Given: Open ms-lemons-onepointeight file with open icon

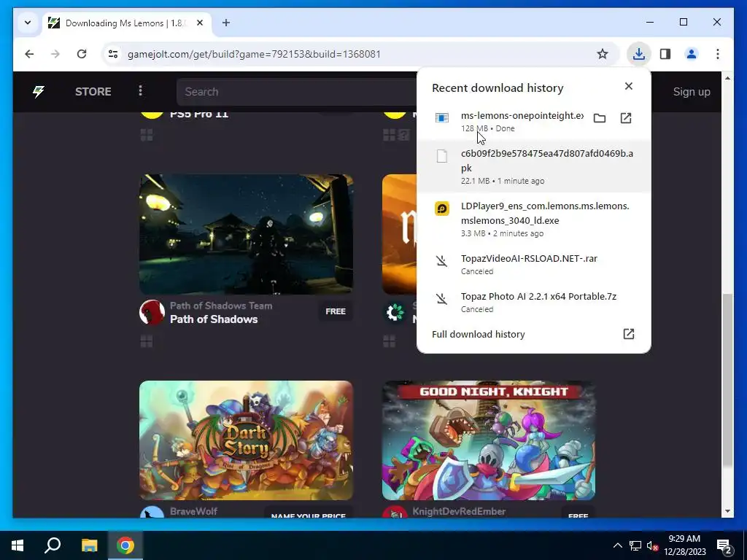Looking at the screenshot, I should pyautogui.click(x=625, y=118).
